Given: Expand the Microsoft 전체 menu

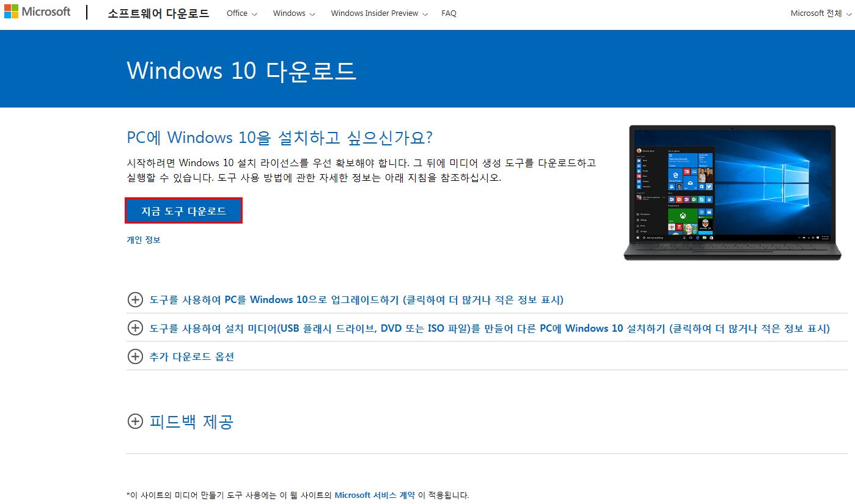Looking at the screenshot, I should pos(820,13).
